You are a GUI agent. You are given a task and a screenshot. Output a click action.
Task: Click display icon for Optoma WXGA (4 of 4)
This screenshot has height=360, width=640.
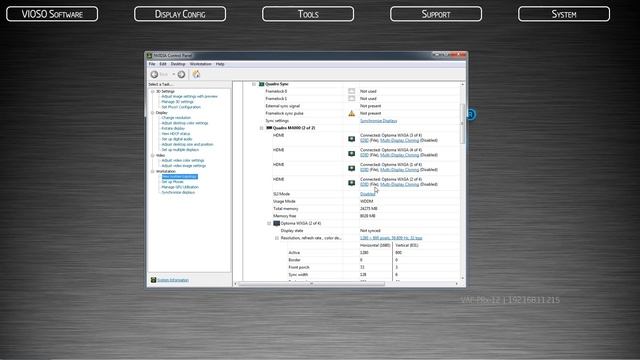point(351,154)
